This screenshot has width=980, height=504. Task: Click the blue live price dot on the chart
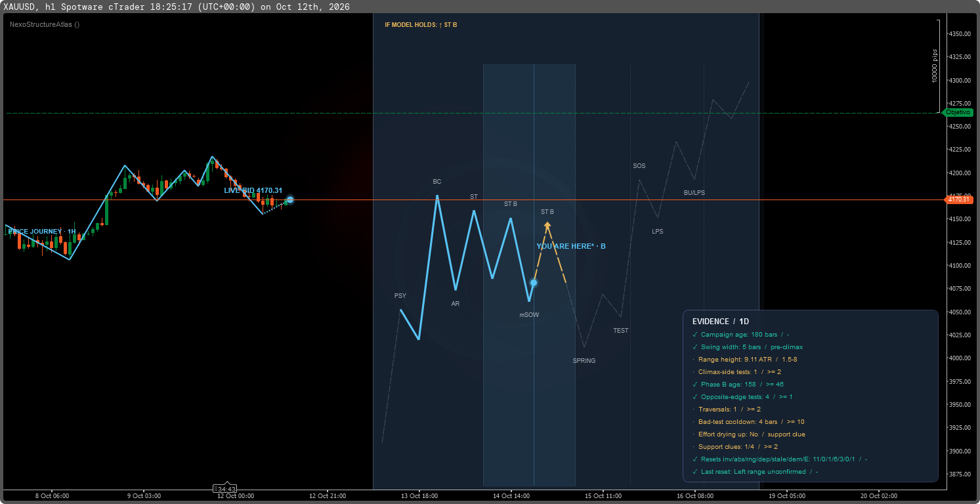point(289,199)
